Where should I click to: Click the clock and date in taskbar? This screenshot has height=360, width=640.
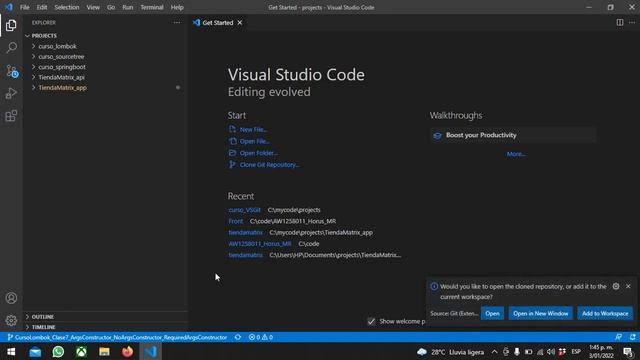pyautogui.click(x=601, y=351)
